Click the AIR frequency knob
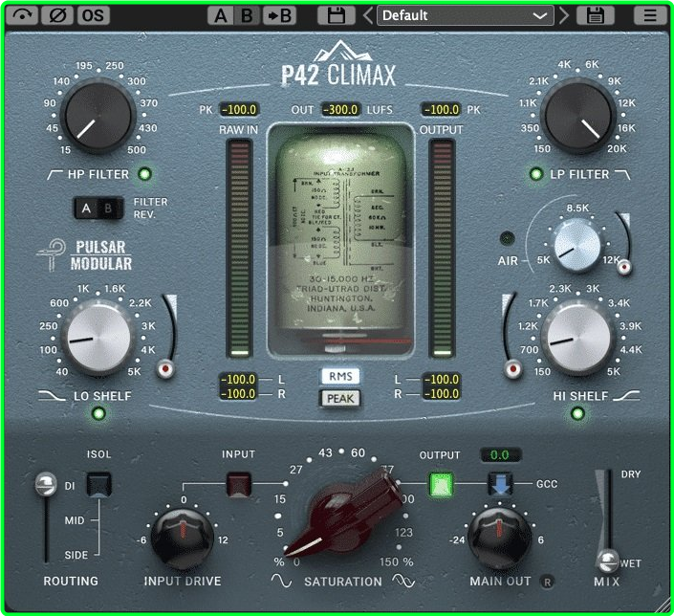The width and height of the screenshot is (674, 616). click(577, 246)
